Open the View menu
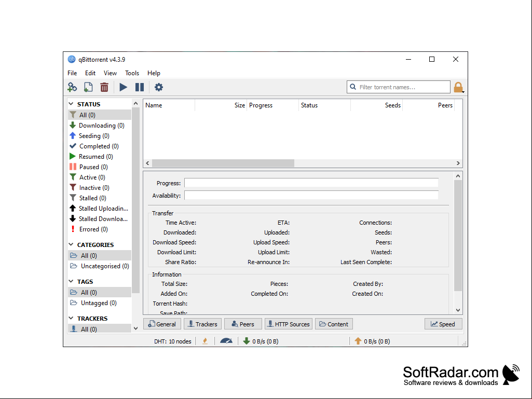532x399 pixels. tap(110, 73)
